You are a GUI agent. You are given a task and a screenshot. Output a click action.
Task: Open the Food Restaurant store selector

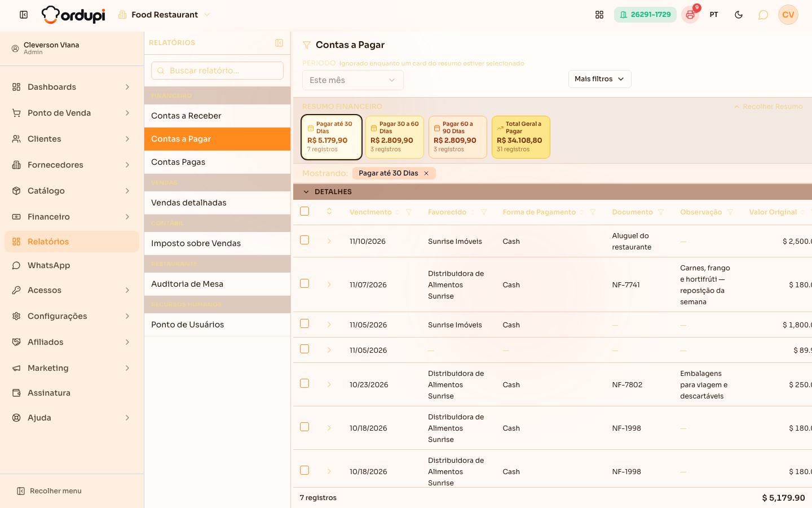coord(164,15)
